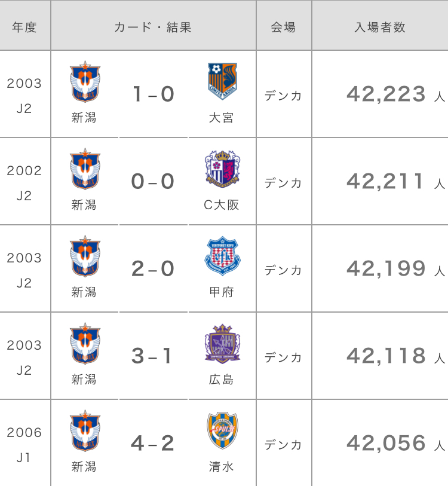Click Niigata crest in the 2006 J1 row
Image resolution: width=448 pixels, height=486 pixels.
85,431
